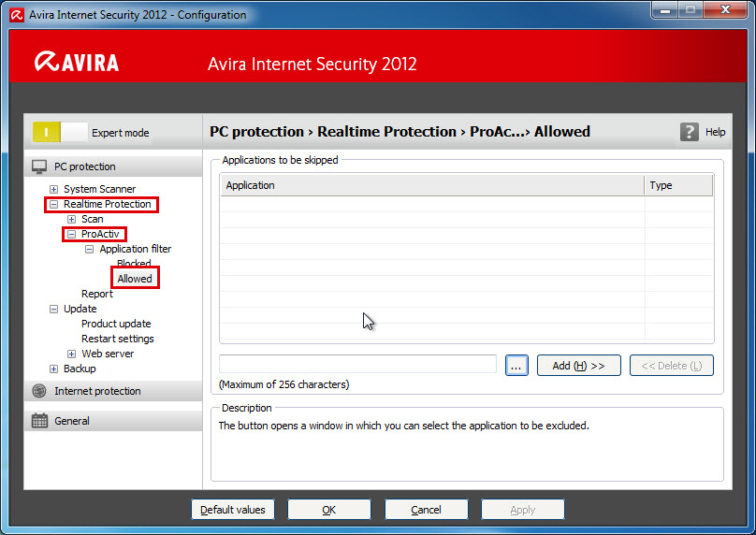Click the Cancel button
This screenshot has height=535, width=756.
pos(427,510)
